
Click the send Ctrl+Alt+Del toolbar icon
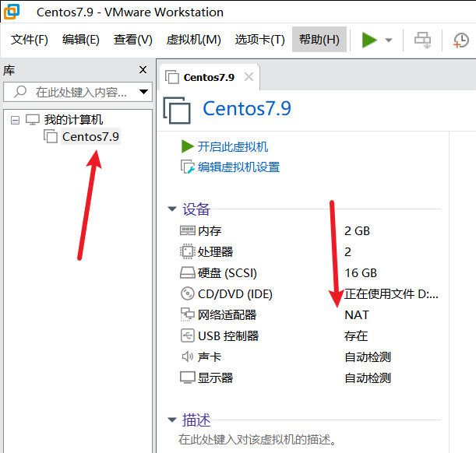[x=422, y=40]
